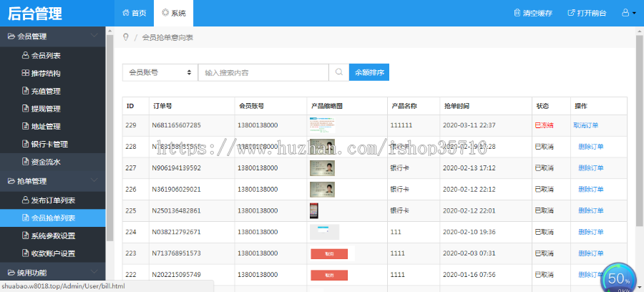Open 提现管理 in the sidebar

pos(52,109)
